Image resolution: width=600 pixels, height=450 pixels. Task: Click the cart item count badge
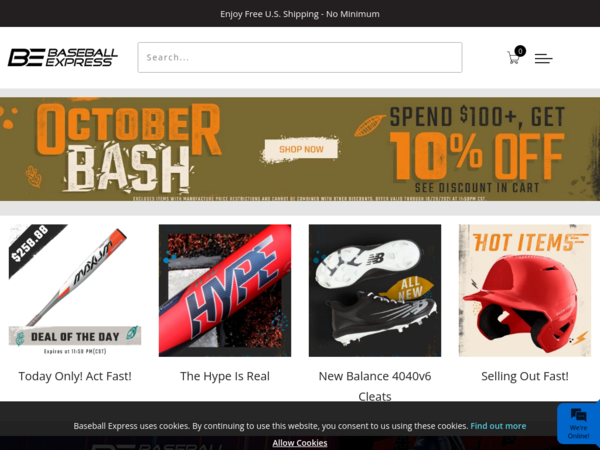[520, 51]
